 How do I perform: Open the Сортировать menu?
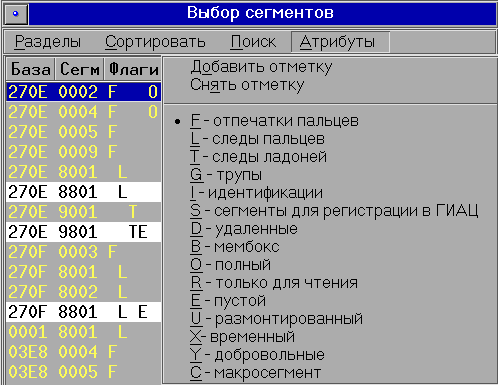pyautogui.click(x=155, y=42)
